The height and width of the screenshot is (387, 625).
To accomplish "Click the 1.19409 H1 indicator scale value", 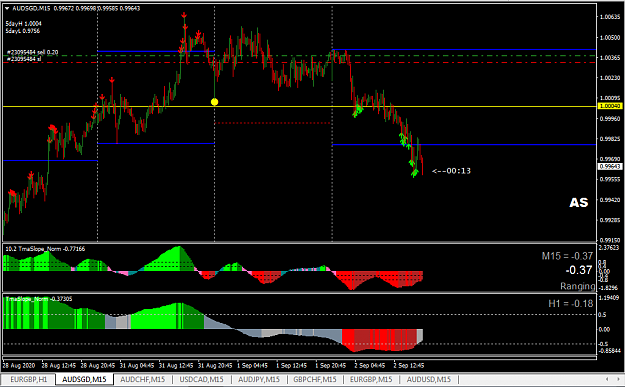I will tap(608, 298).
